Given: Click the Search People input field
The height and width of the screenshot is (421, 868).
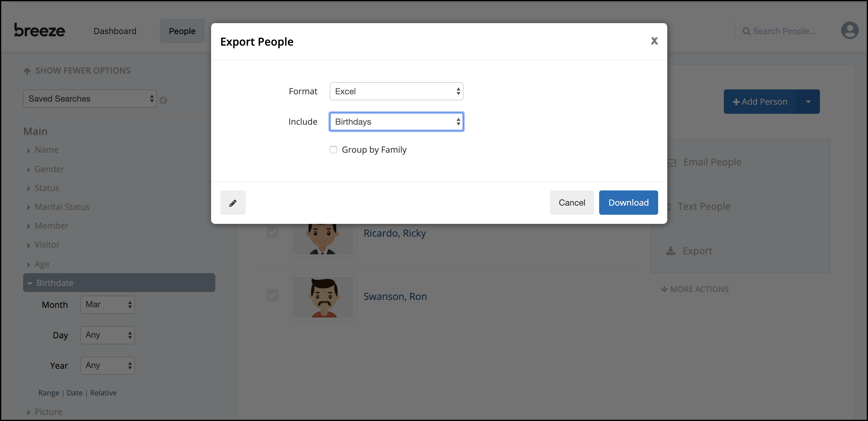Looking at the screenshot, I should [784, 31].
